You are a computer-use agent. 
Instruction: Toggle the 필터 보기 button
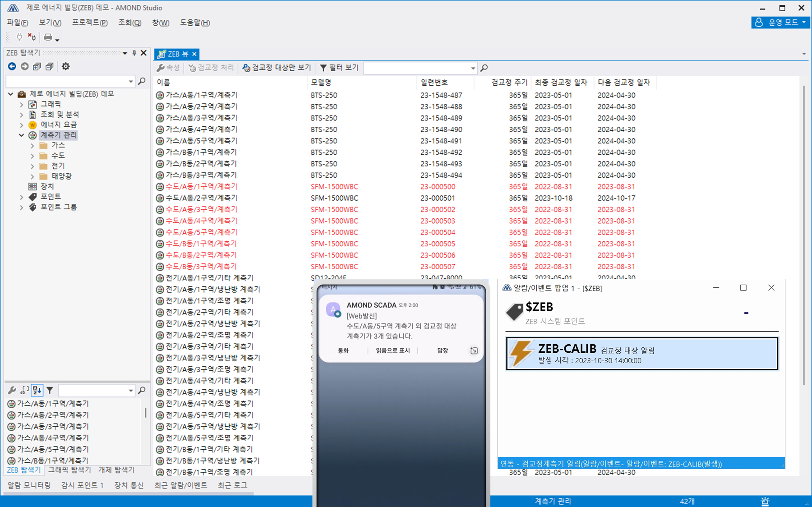coord(339,68)
